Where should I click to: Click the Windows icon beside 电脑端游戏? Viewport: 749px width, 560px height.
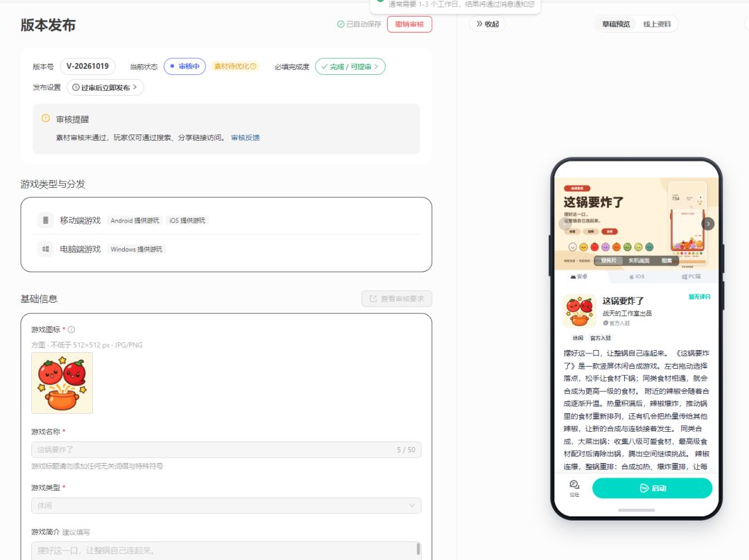coord(45,249)
